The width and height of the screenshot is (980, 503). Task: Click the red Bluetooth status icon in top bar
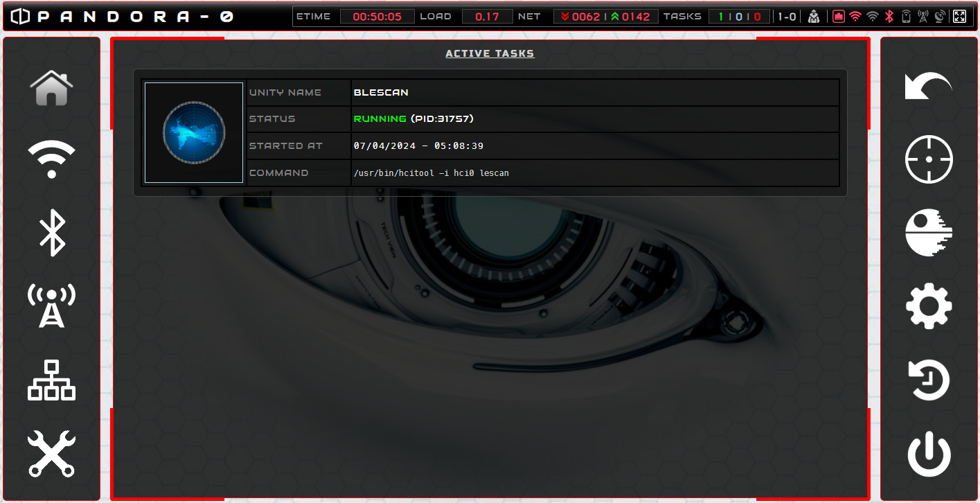[x=890, y=17]
